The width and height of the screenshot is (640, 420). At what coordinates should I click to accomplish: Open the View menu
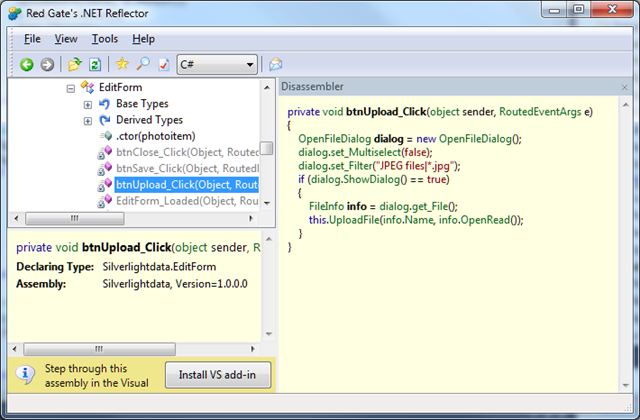click(66, 39)
